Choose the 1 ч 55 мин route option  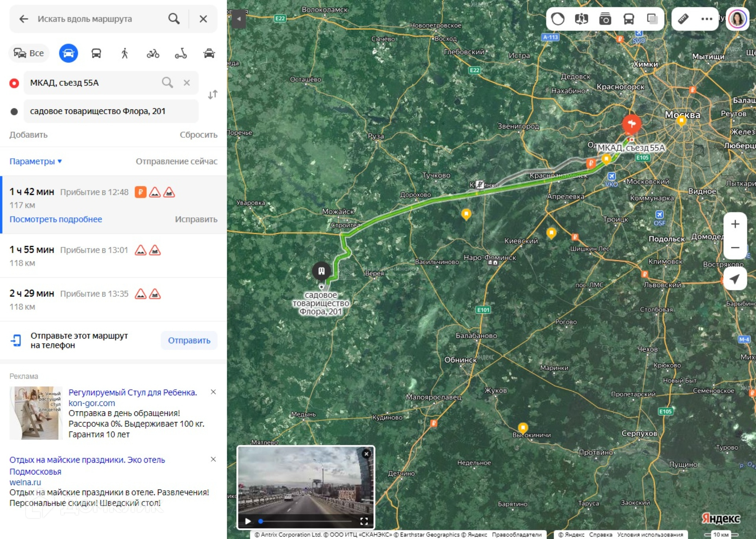click(x=113, y=256)
